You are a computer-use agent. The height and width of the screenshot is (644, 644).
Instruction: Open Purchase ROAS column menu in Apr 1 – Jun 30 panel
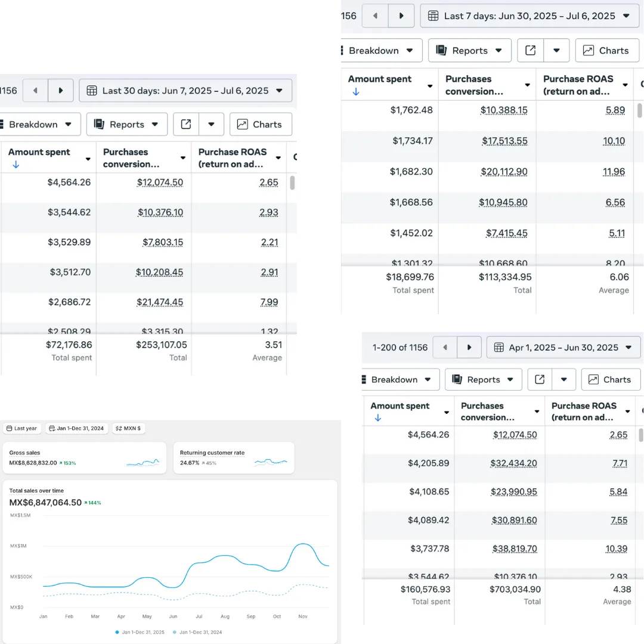627,411
